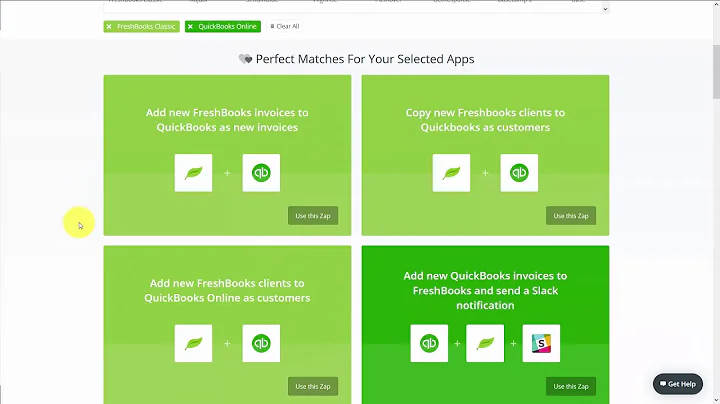Remove the FreshBooks Classic filter tag
The height and width of the screenshot is (404, 720).
[x=109, y=27]
